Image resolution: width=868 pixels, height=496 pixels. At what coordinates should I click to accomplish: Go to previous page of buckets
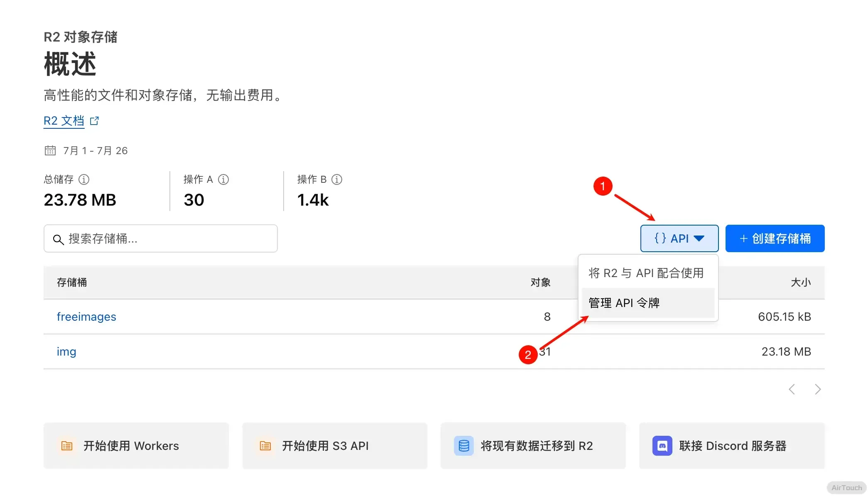(792, 389)
